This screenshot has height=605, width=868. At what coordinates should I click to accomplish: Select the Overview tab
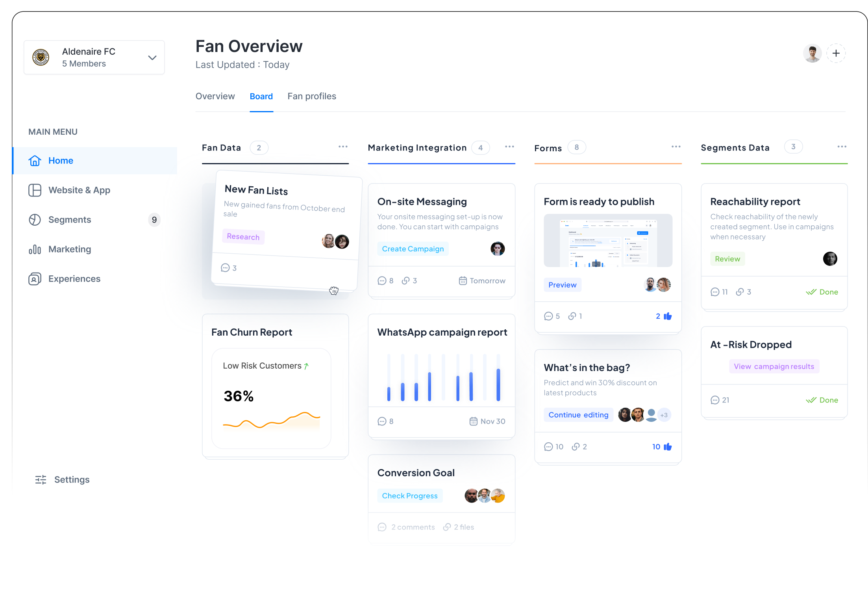pos(215,96)
